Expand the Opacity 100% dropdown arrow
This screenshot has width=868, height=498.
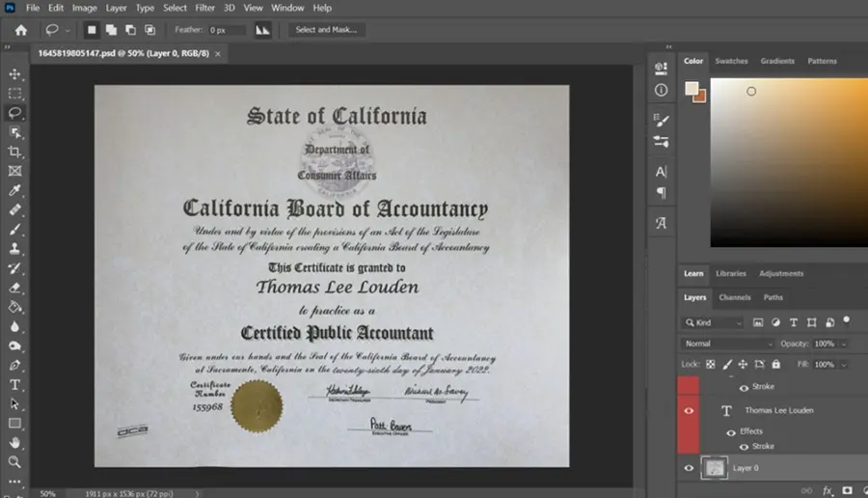click(844, 344)
